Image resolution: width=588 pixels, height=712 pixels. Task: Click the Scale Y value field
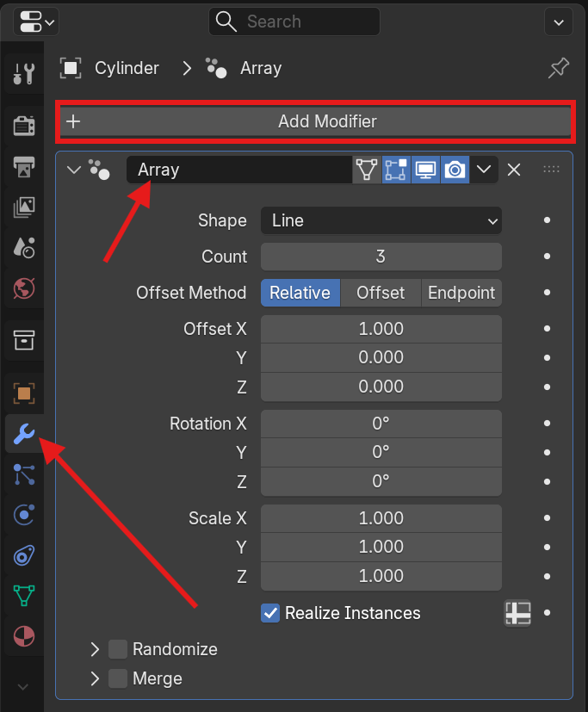pos(381,548)
